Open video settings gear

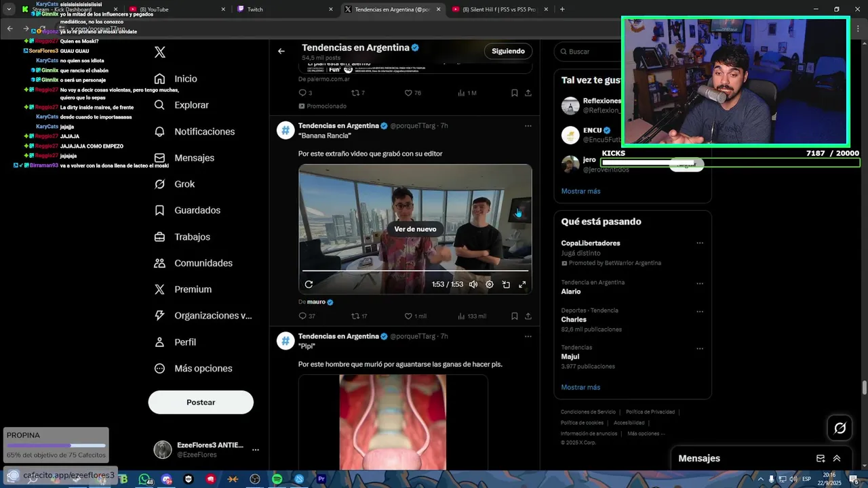pos(490,285)
